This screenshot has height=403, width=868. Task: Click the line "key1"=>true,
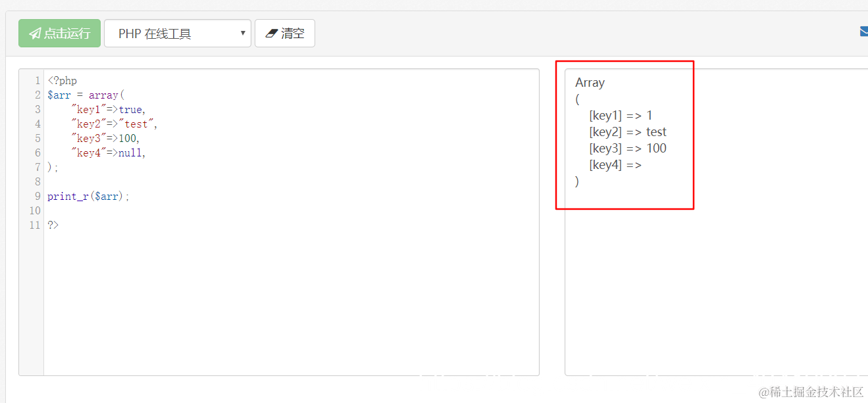click(108, 110)
